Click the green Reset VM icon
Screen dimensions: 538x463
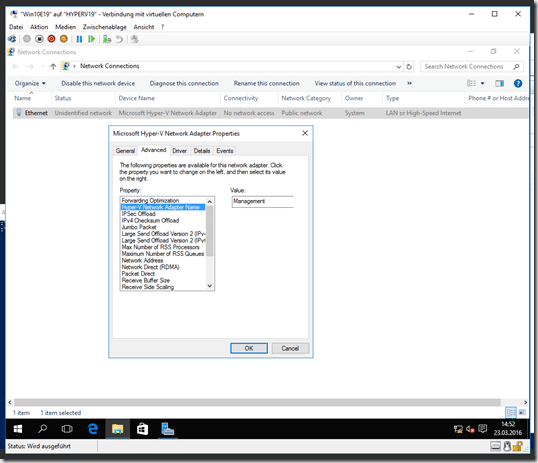coord(91,39)
